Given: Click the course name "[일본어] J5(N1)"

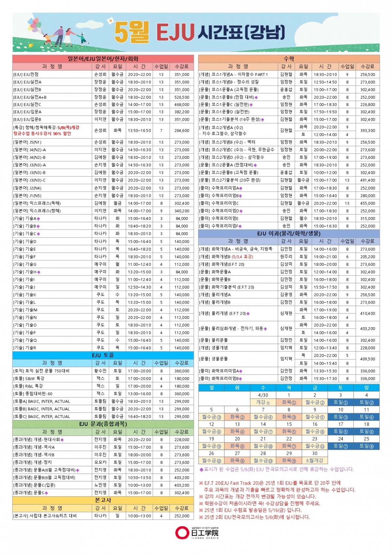Looking at the screenshot, I should 27,142.
